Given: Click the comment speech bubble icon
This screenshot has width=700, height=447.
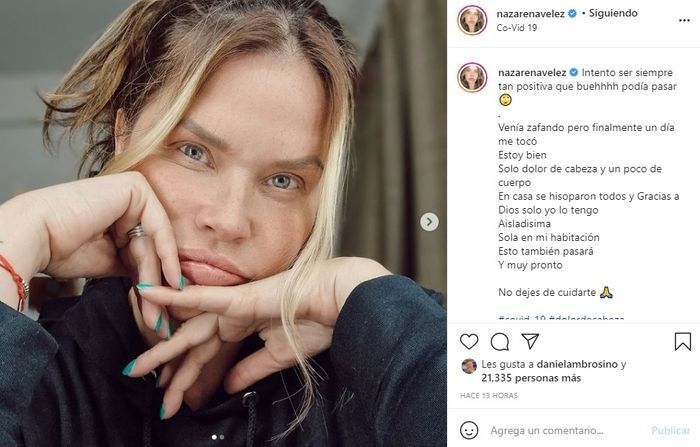Looking at the screenshot, I should click(x=500, y=342).
